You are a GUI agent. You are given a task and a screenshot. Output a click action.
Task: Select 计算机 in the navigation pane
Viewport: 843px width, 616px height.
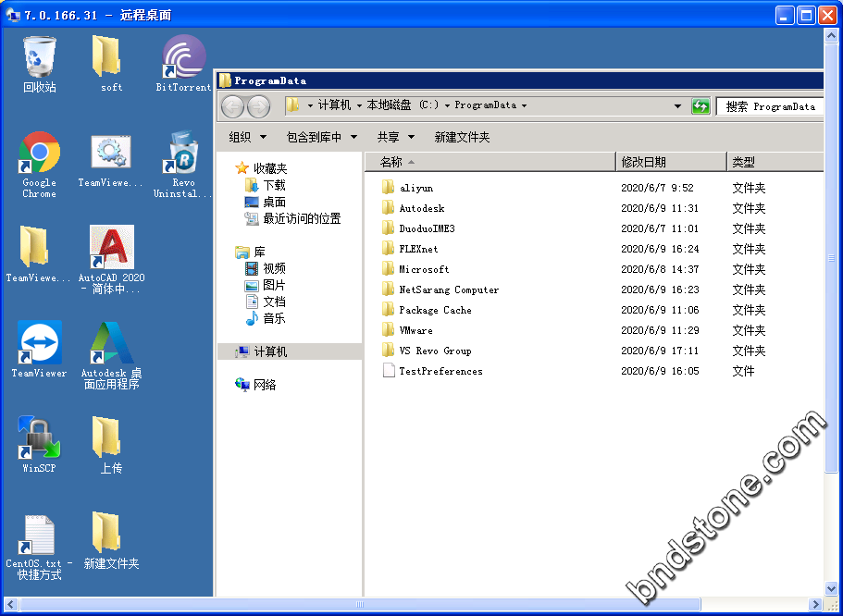[x=270, y=351]
